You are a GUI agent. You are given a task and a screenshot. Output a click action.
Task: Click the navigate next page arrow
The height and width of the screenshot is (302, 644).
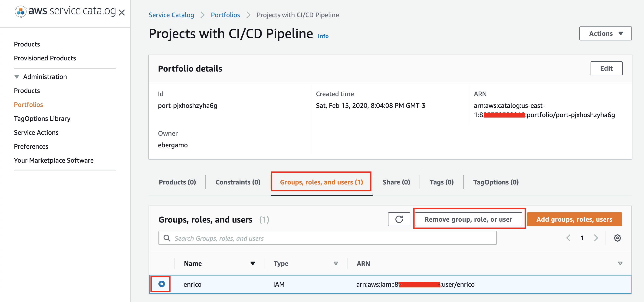click(596, 238)
